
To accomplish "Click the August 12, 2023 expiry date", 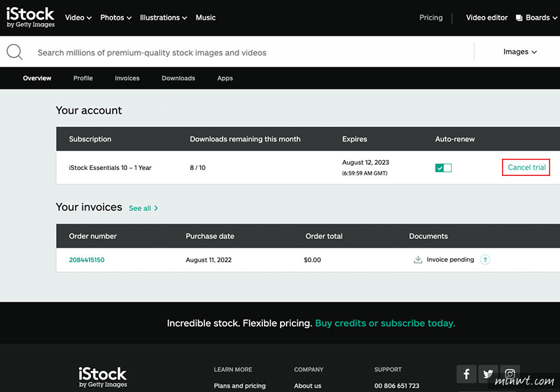I will click(x=366, y=163).
